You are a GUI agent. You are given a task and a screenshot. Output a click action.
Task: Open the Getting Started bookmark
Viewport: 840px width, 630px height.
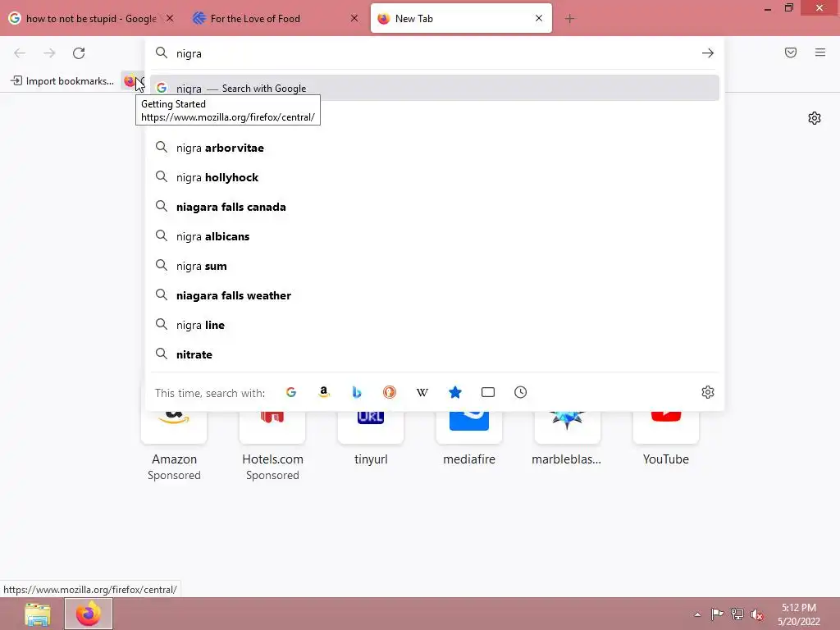point(132,81)
